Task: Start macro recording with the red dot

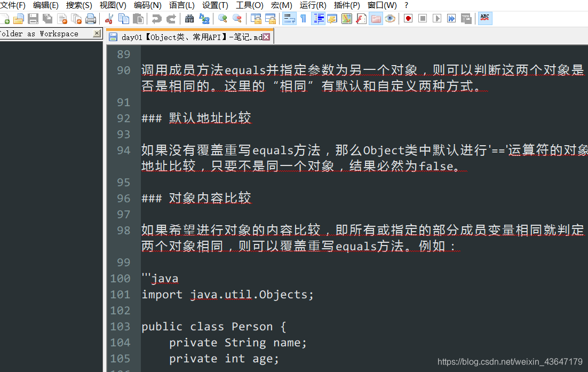Action: [x=408, y=18]
